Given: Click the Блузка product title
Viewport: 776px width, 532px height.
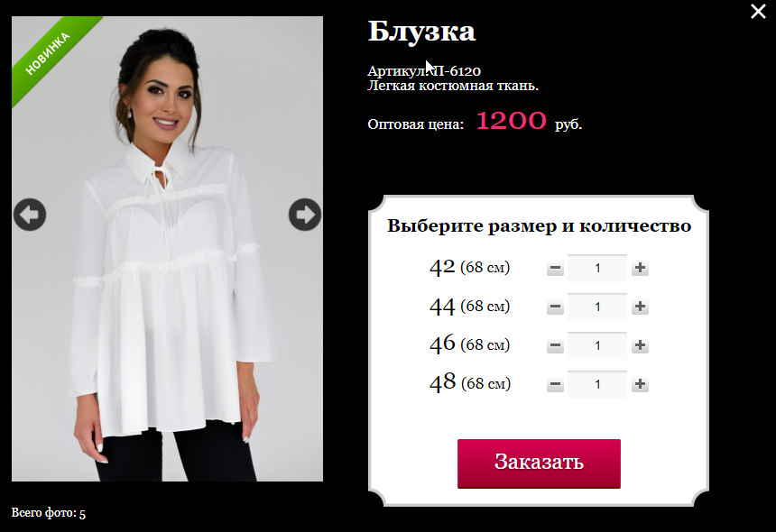Looking at the screenshot, I should 421,32.
